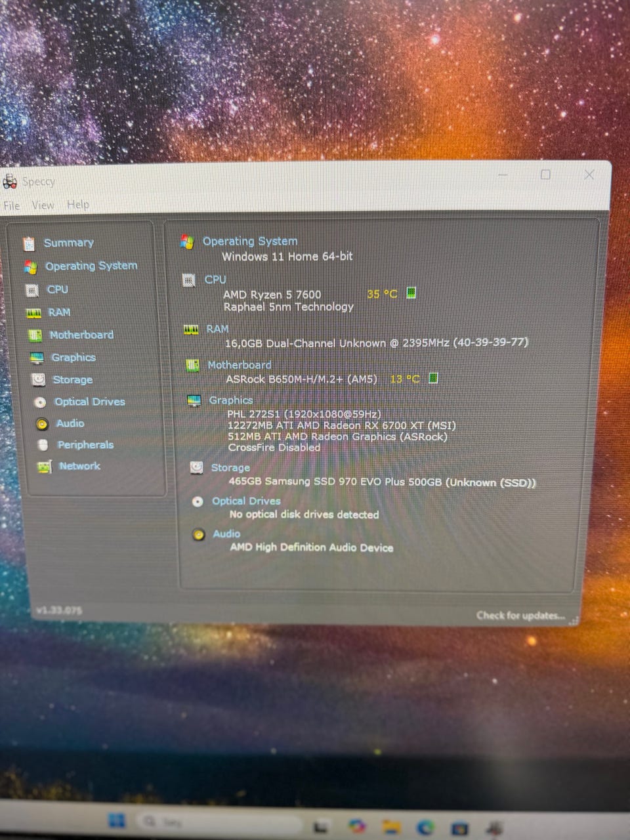The width and height of the screenshot is (630, 840).
Task: Click the CPU temperature 35 °C reading
Action: pos(382,294)
